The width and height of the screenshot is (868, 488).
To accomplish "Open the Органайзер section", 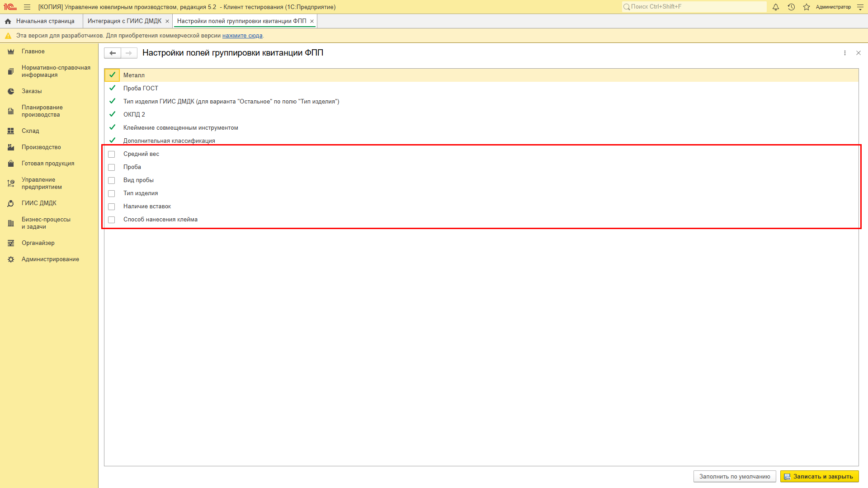I will coord(38,243).
